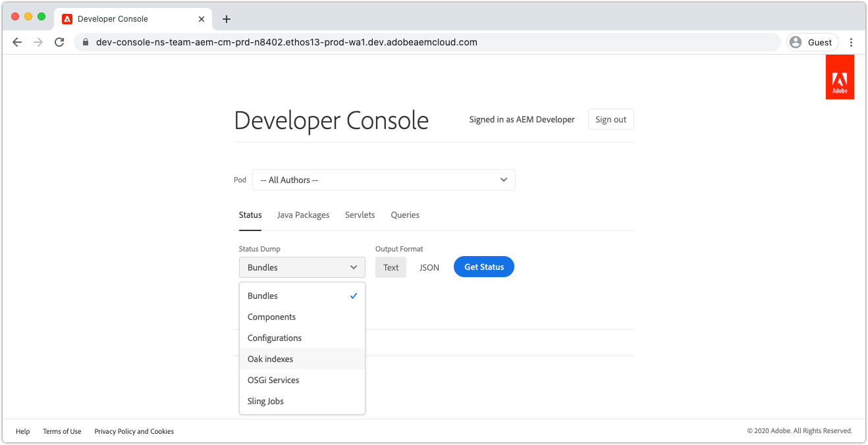Open the Help link in the footer
The image size is (868, 445).
coord(23,432)
